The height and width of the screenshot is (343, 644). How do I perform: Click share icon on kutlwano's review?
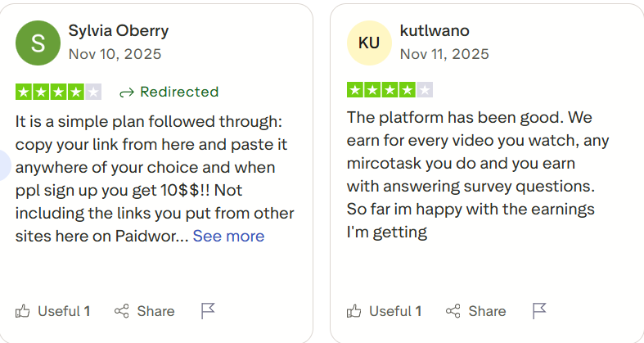point(453,311)
